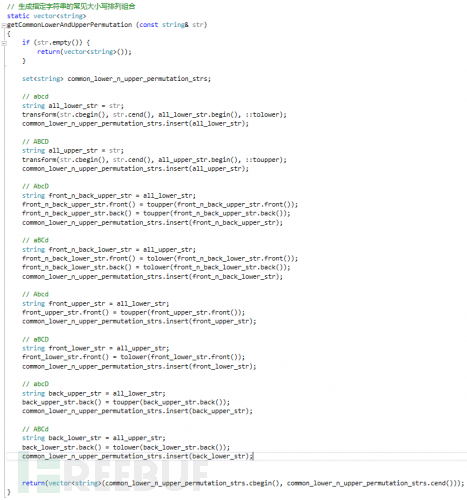467x500 pixels.
Task: Click the front_lower_str.front() = tolower line
Action: pyautogui.click(x=133, y=357)
